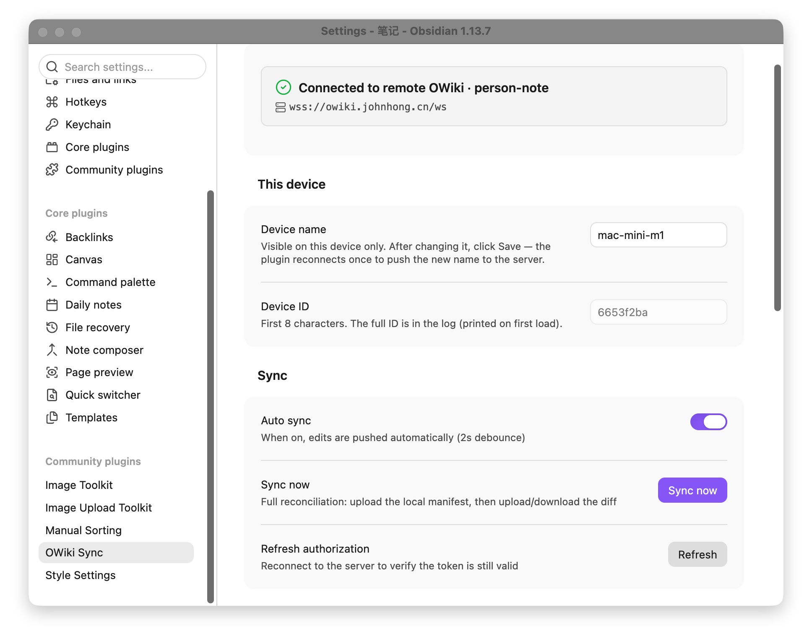This screenshot has height=644, width=812.
Task: Open Quick switcher settings
Action: click(116, 395)
